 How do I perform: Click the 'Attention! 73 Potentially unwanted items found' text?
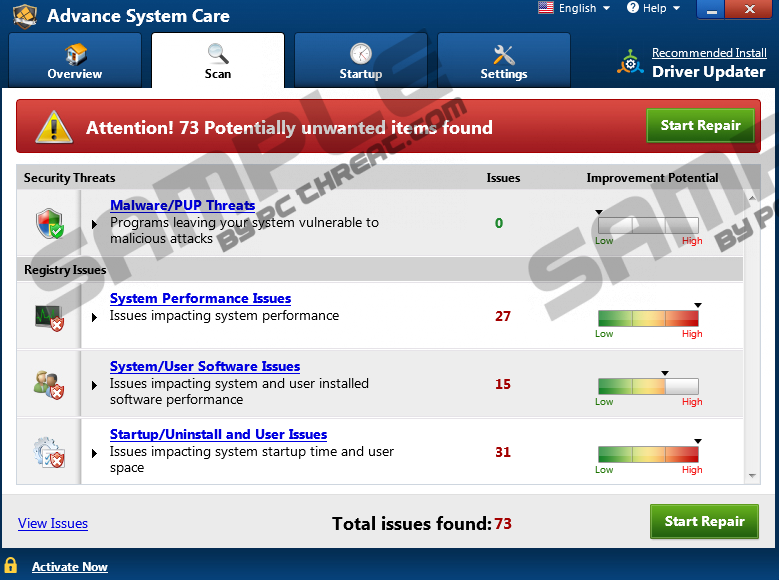pyautogui.click(x=289, y=128)
